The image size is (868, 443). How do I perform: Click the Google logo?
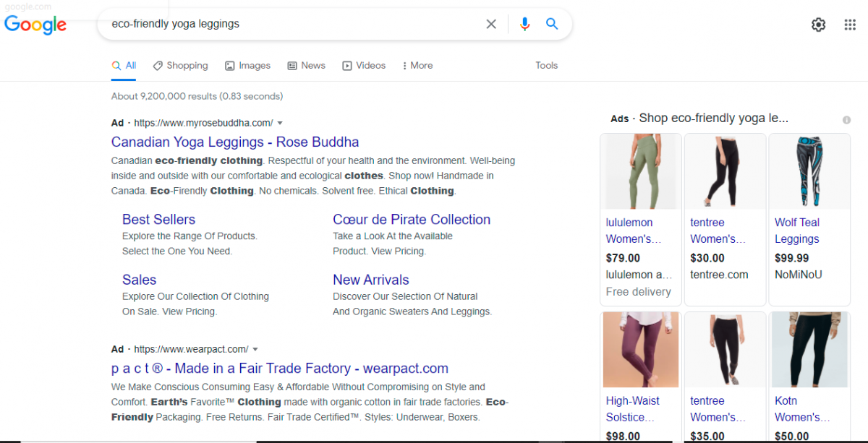35,25
